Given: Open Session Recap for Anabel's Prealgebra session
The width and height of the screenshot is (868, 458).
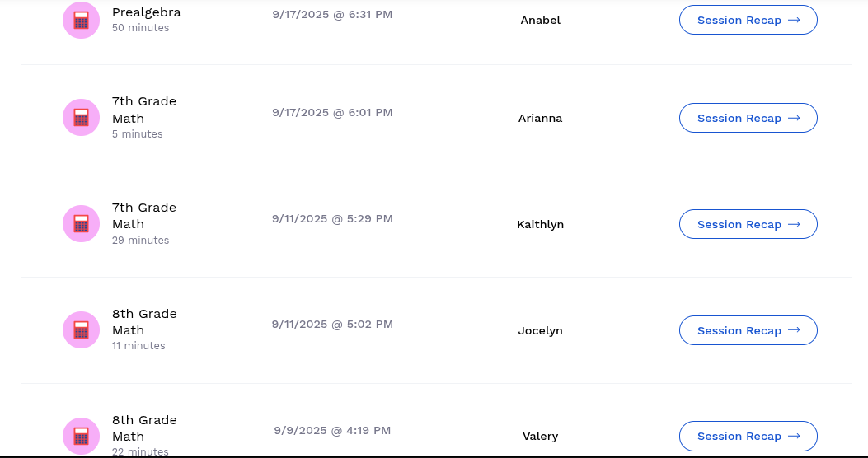Looking at the screenshot, I should [x=748, y=20].
